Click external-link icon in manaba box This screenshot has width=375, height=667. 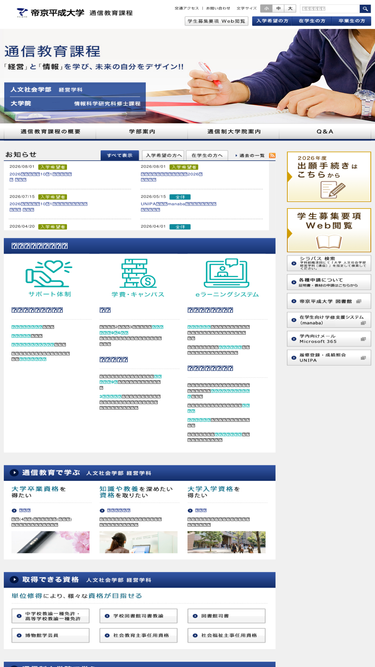tap(363, 323)
